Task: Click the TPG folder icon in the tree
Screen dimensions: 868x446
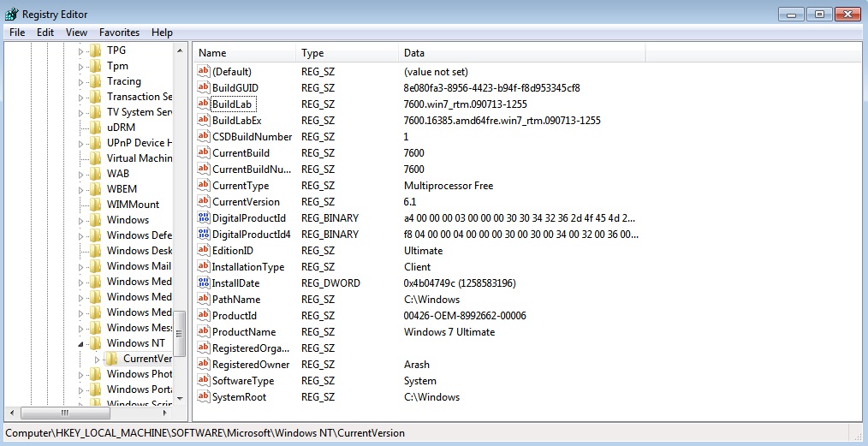Action: coord(95,51)
